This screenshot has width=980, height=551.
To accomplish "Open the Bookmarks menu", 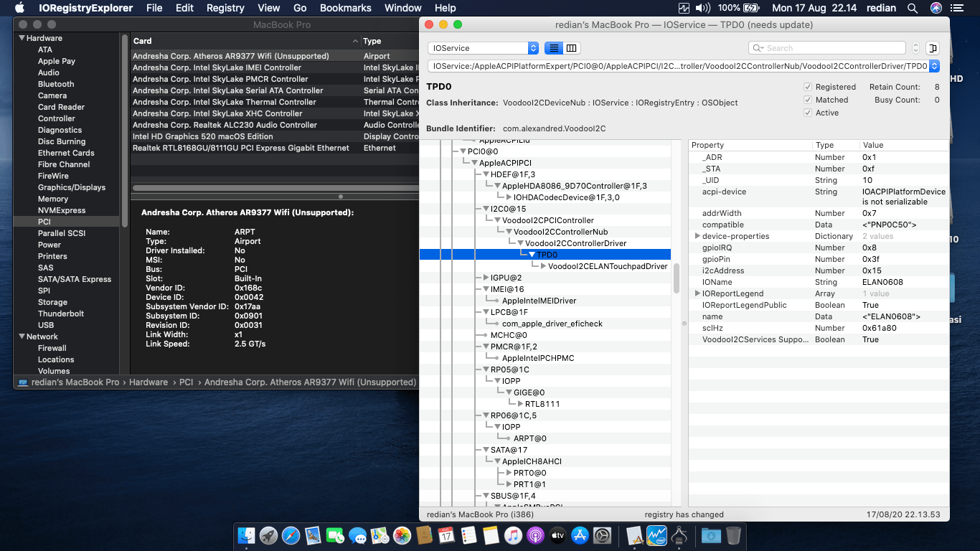I will tap(346, 8).
